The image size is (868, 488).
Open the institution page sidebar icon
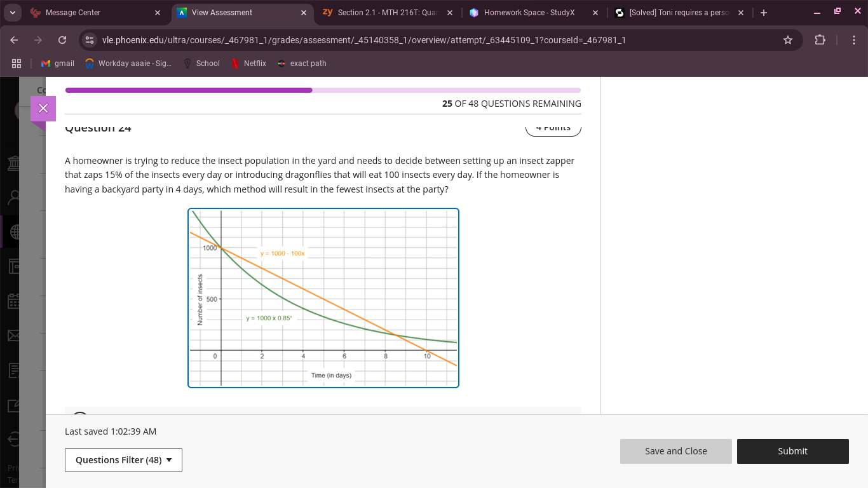coord(13,164)
